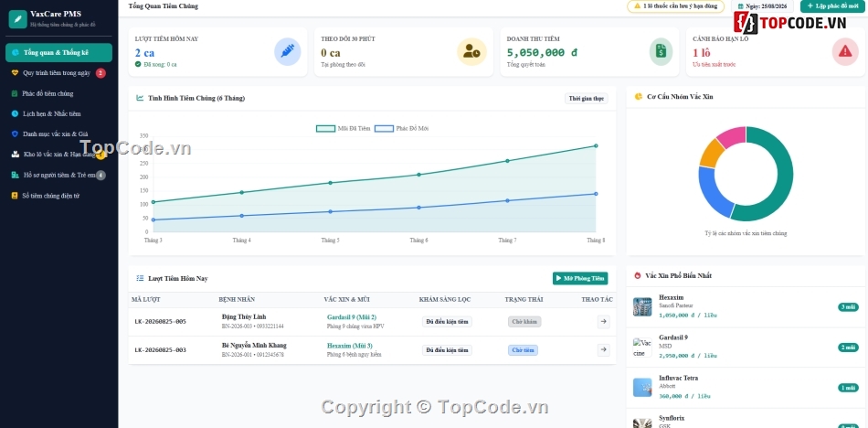The height and width of the screenshot is (428, 868).
Task: Open Phác đồ tiêm chủng page
Action: click(x=58, y=93)
